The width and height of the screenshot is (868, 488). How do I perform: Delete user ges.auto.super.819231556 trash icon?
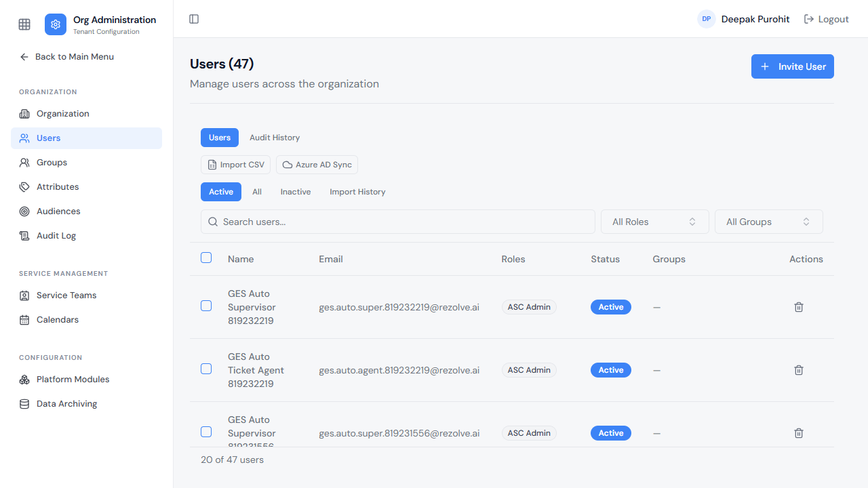tap(799, 433)
